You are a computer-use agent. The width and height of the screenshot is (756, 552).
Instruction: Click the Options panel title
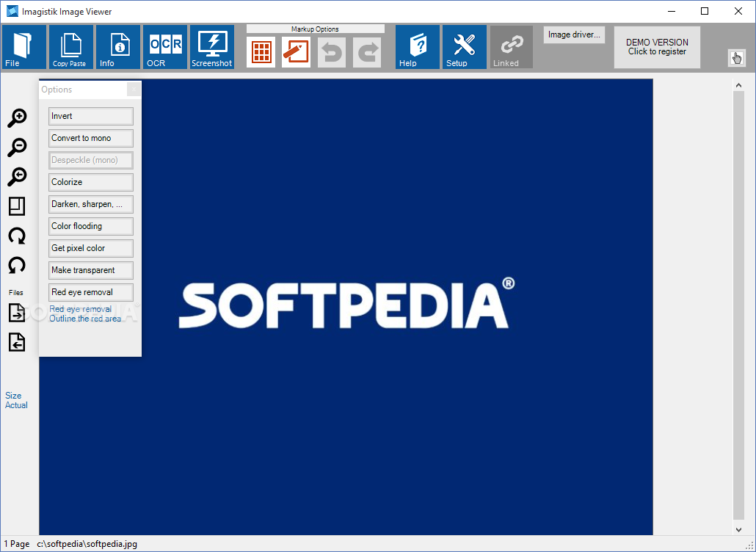[57, 90]
